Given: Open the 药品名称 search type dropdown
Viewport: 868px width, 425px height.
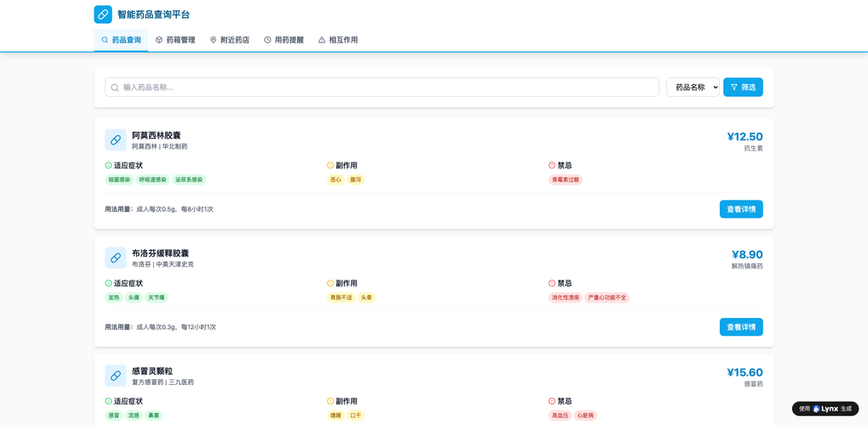Looking at the screenshot, I should coord(693,88).
